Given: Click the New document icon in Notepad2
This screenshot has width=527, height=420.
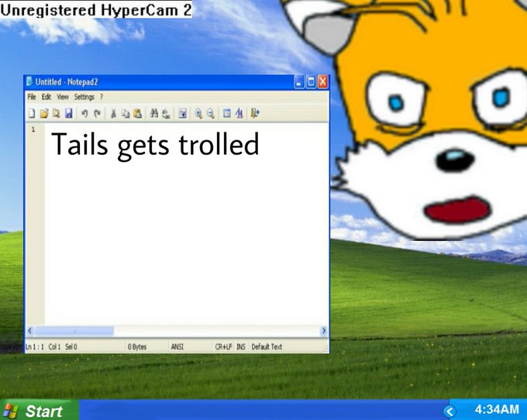Looking at the screenshot, I should coord(32,114).
